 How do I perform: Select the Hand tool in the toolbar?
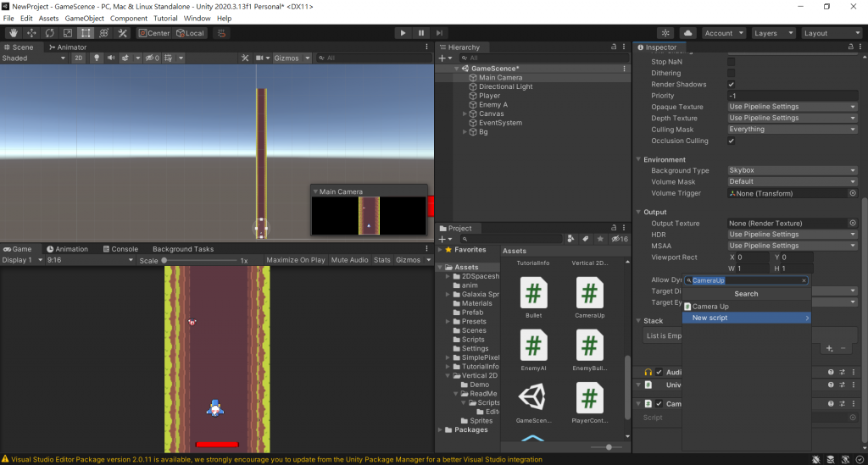[14, 33]
